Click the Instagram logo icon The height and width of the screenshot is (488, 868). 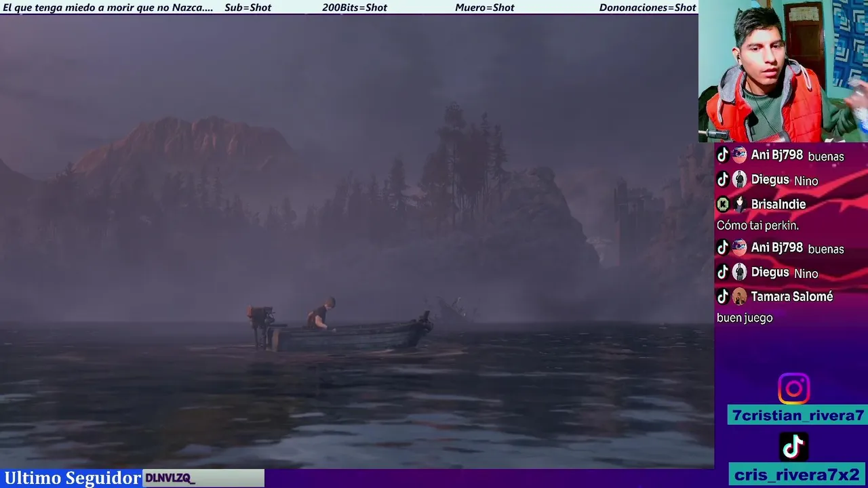[793, 389]
